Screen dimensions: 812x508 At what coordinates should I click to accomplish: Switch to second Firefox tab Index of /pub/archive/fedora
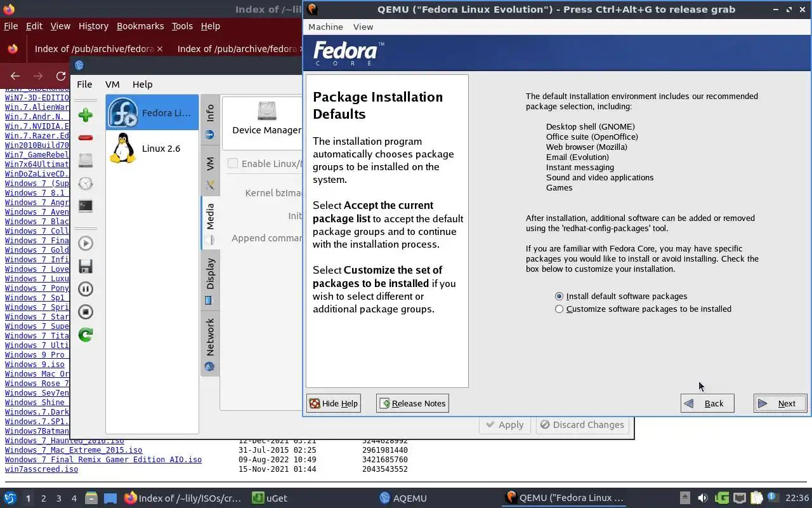click(237, 49)
